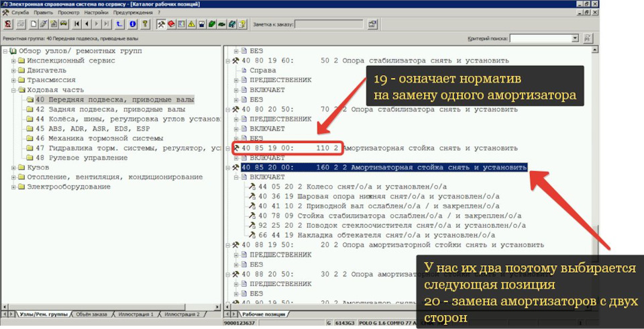Go to last record arrow
Screen dimensions: 644x329
pos(107,24)
